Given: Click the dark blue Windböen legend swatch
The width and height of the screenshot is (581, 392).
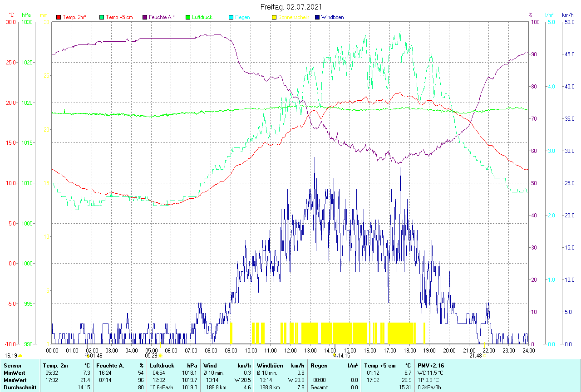Looking at the screenshot, I should [317, 17].
